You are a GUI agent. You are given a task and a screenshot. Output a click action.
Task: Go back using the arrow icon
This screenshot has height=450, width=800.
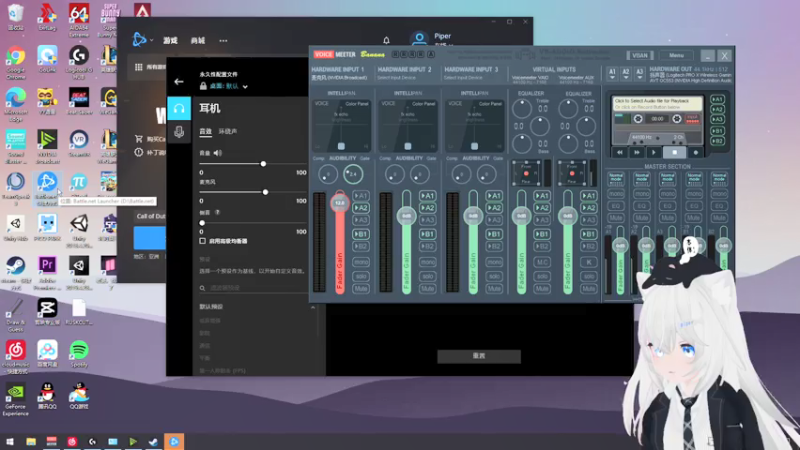pyautogui.click(x=179, y=82)
